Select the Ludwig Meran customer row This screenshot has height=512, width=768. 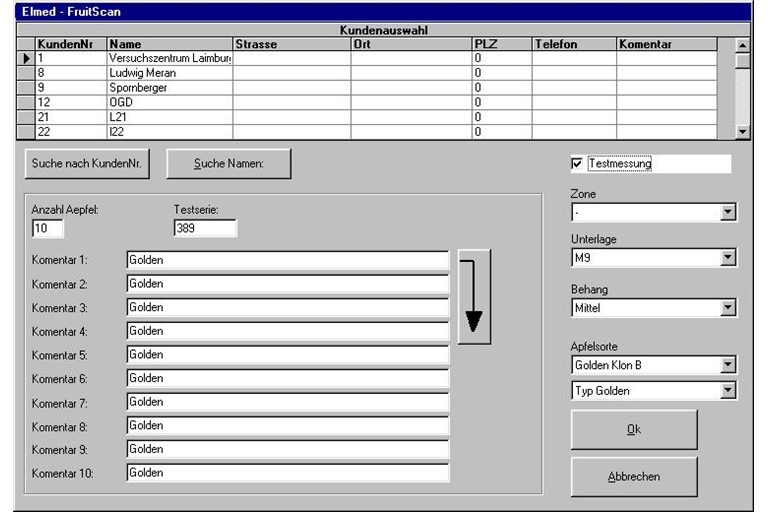coord(168,73)
